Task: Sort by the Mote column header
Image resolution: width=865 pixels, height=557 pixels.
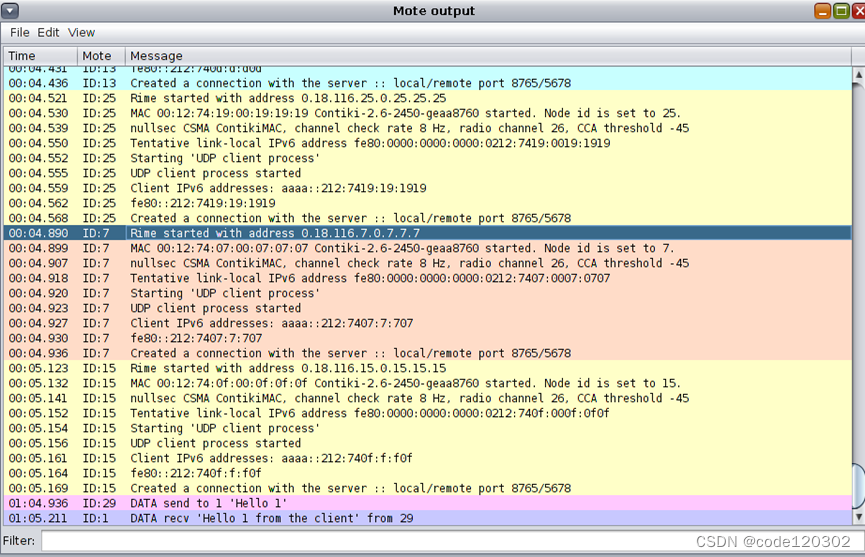Action: (101, 56)
